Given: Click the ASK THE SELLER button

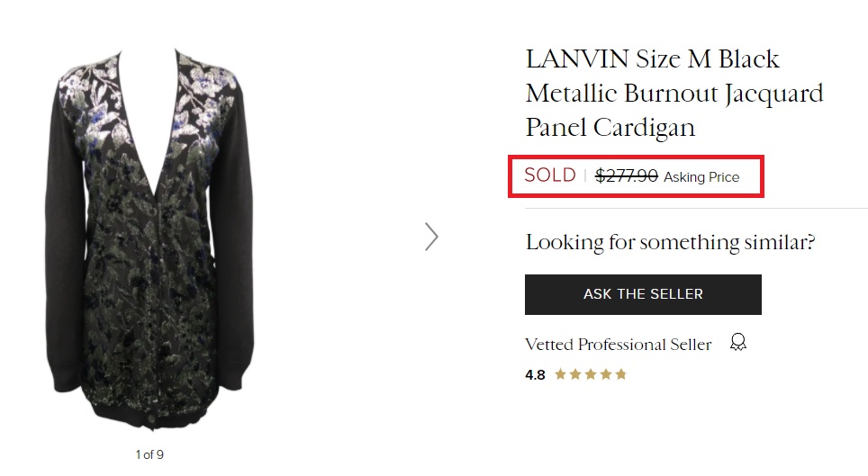Looking at the screenshot, I should tap(643, 294).
